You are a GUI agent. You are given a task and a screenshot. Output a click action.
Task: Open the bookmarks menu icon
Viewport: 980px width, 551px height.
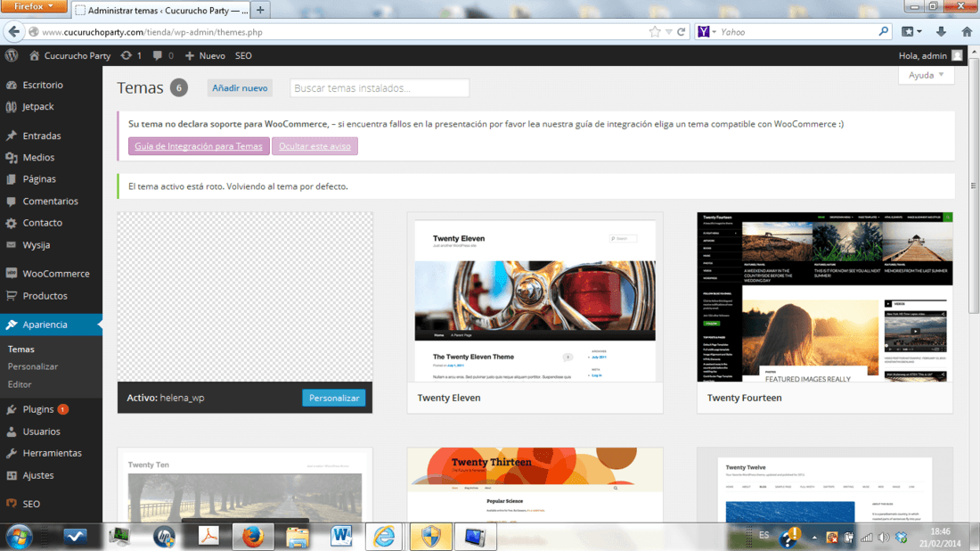click(911, 32)
